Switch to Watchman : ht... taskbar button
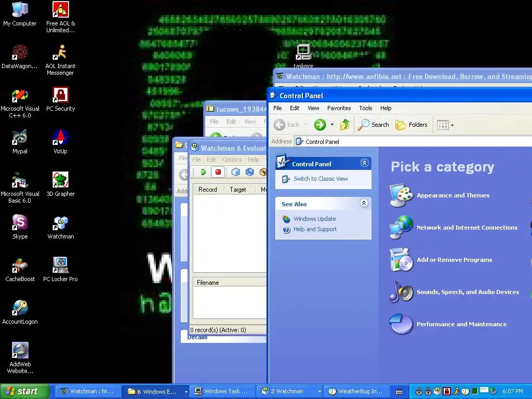532x399 pixels. [x=87, y=391]
